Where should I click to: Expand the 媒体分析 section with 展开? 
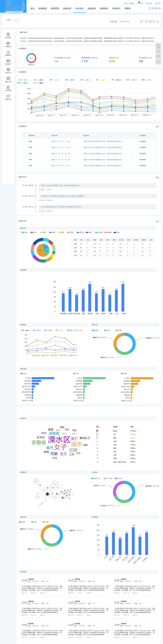(x=157, y=221)
